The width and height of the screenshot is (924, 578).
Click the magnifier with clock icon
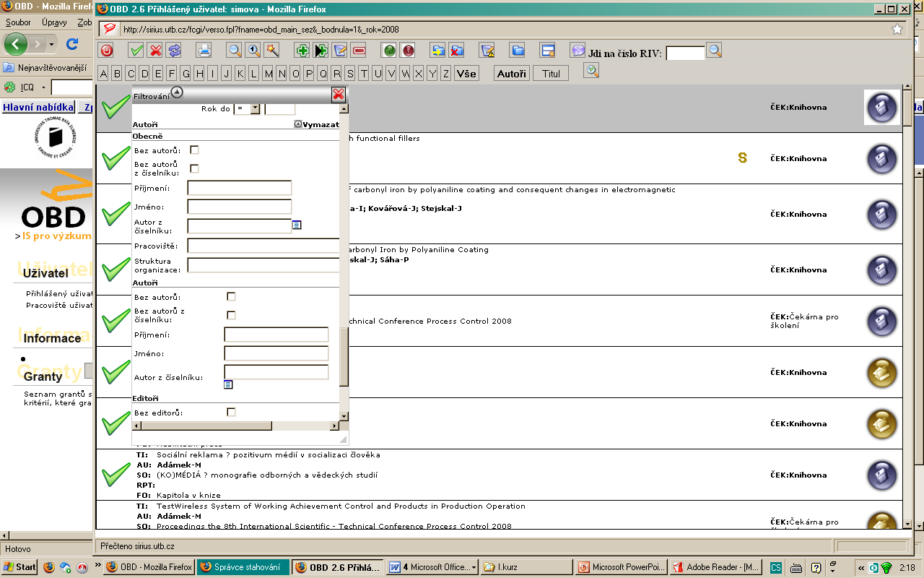point(253,51)
